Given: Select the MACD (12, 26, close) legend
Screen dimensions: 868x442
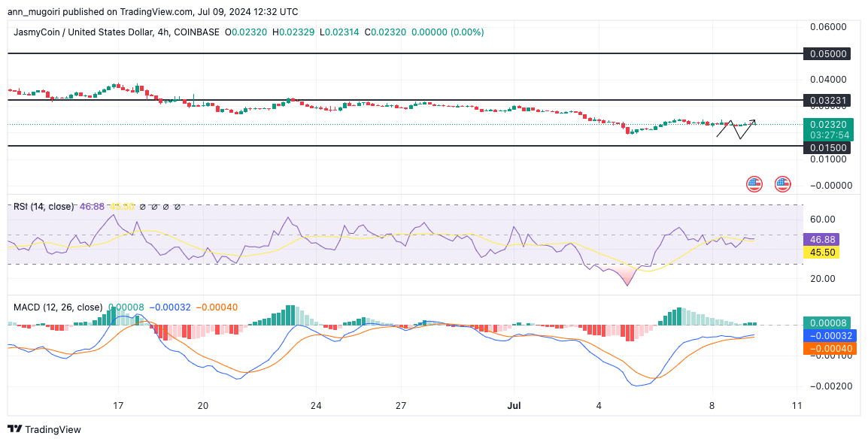Looking at the screenshot, I should (58, 307).
